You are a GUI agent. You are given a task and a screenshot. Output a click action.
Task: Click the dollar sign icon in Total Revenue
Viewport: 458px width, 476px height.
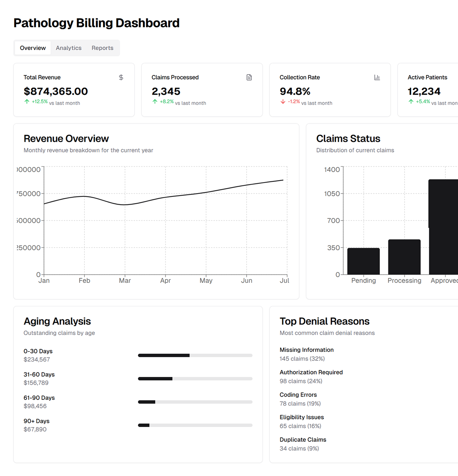pos(121,77)
